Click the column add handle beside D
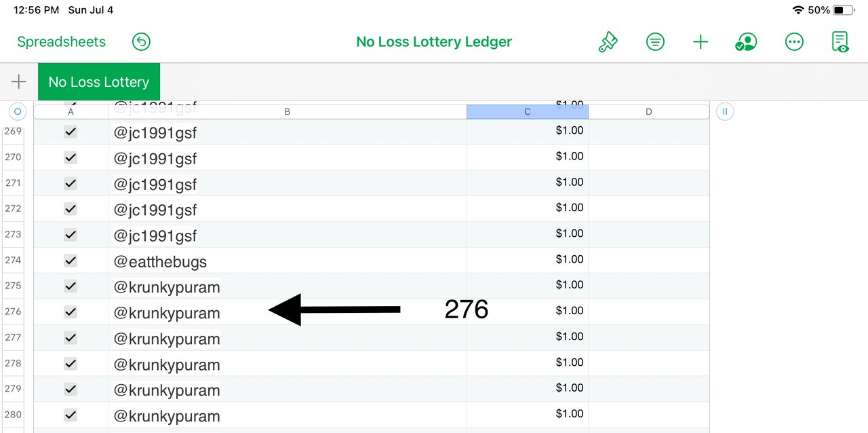The height and width of the screenshot is (433, 868). coord(725,111)
